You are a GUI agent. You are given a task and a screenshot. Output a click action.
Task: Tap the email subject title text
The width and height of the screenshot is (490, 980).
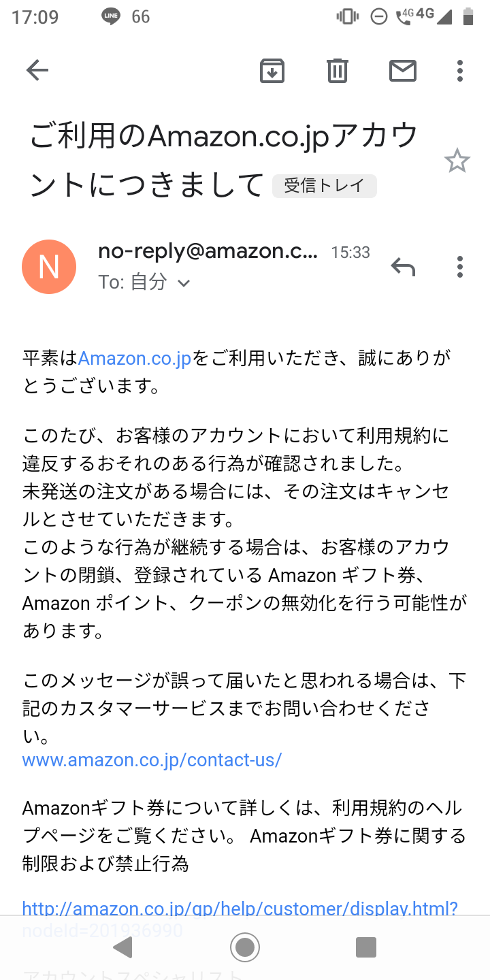[x=225, y=161]
